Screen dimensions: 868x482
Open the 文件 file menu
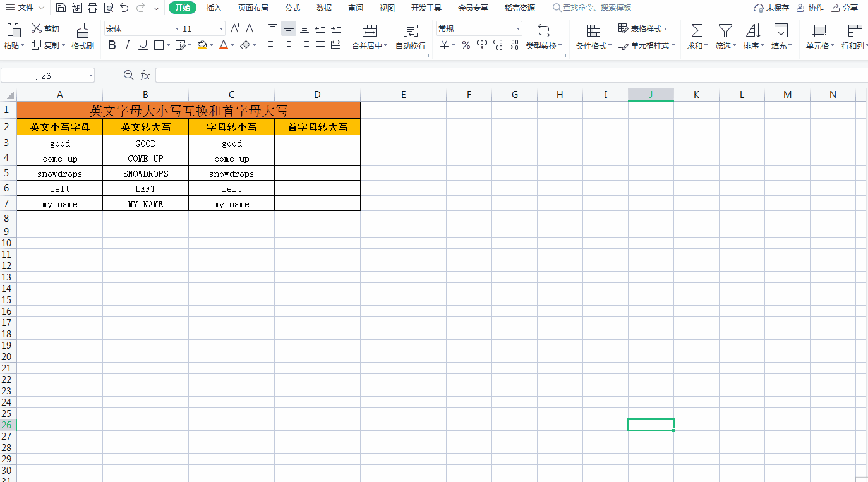click(x=25, y=8)
